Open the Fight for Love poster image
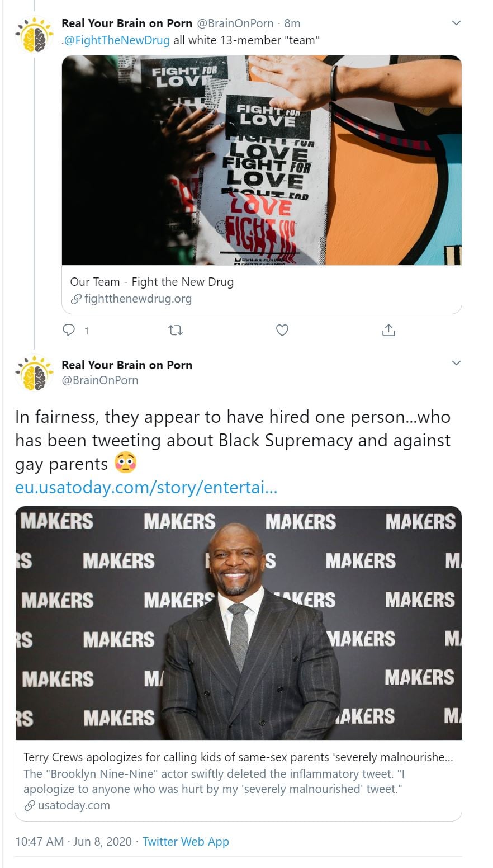Screen dimensions: 493x868 (262, 160)
